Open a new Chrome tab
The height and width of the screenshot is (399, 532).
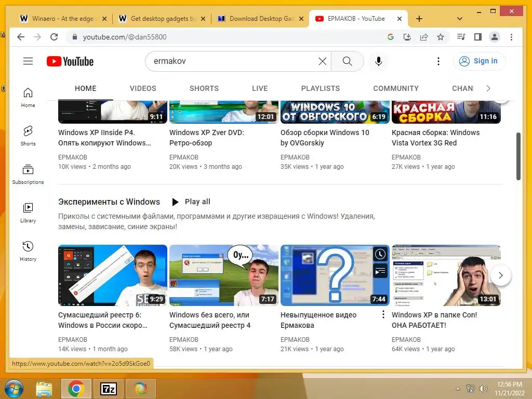419,19
